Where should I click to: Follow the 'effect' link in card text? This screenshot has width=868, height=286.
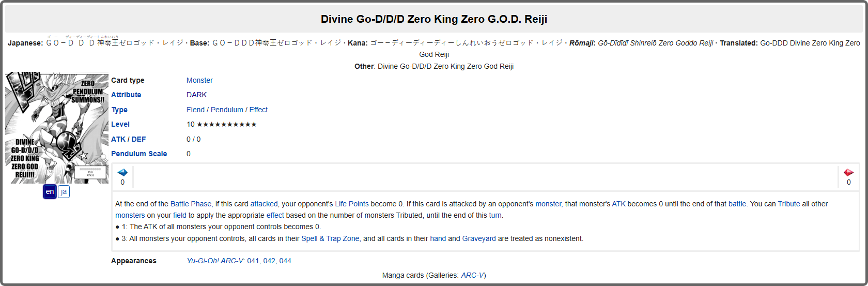pos(275,215)
